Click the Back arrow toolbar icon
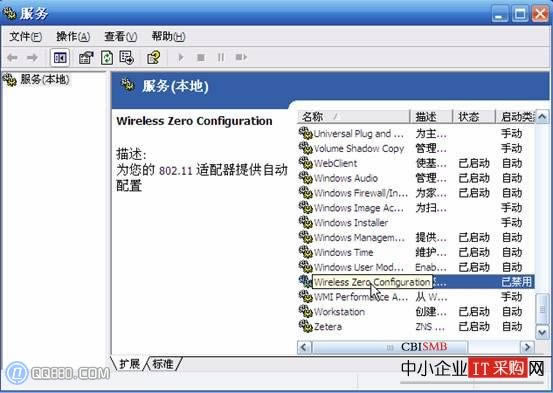Screen dimensions: 553x393 tap(12, 58)
